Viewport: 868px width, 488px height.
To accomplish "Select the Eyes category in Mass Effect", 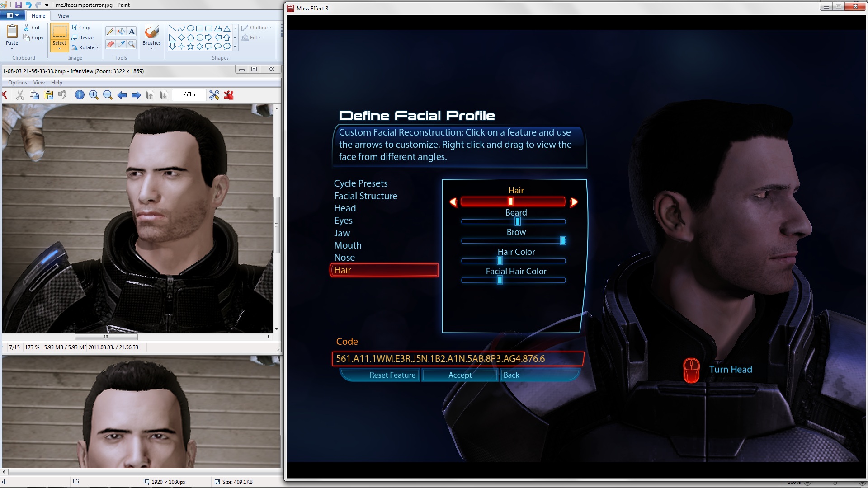I will pyautogui.click(x=343, y=221).
